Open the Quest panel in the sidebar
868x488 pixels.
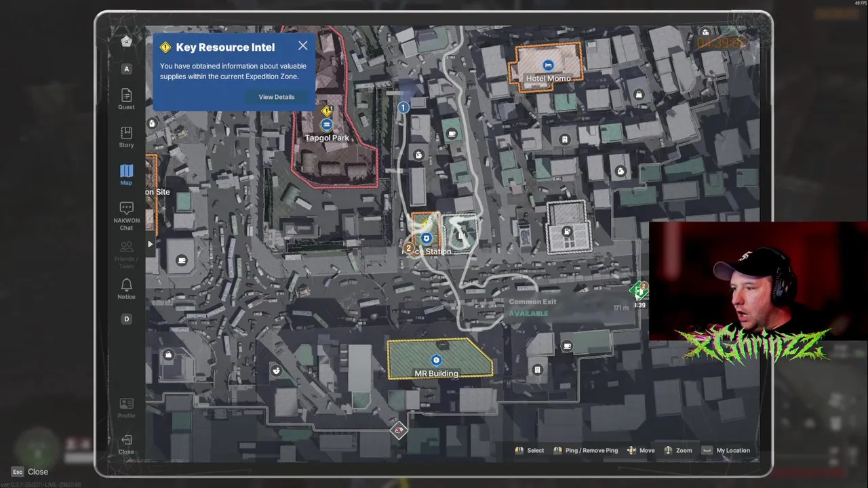(126, 98)
